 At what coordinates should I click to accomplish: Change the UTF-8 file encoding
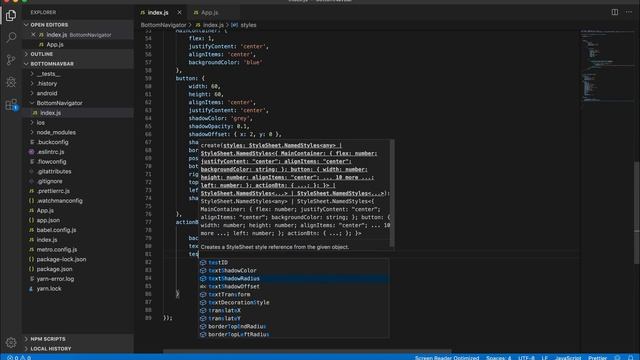(527, 358)
